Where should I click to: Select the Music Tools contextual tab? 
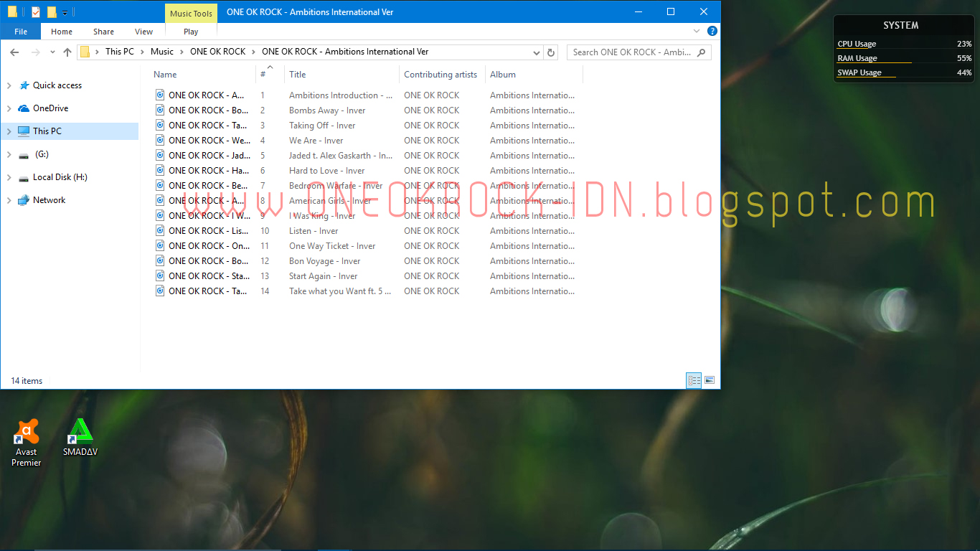(x=191, y=14)
